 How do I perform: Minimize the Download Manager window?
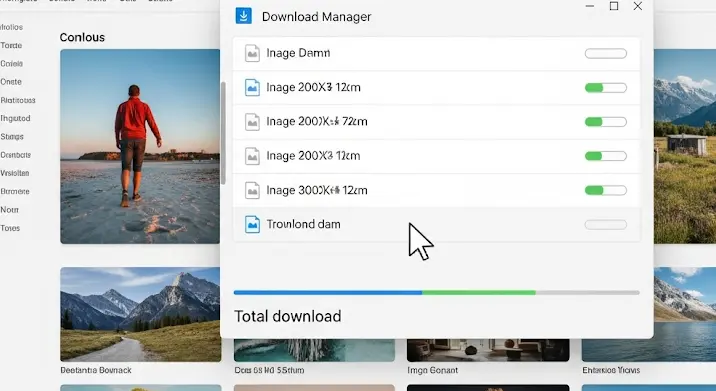coord(590,6)
